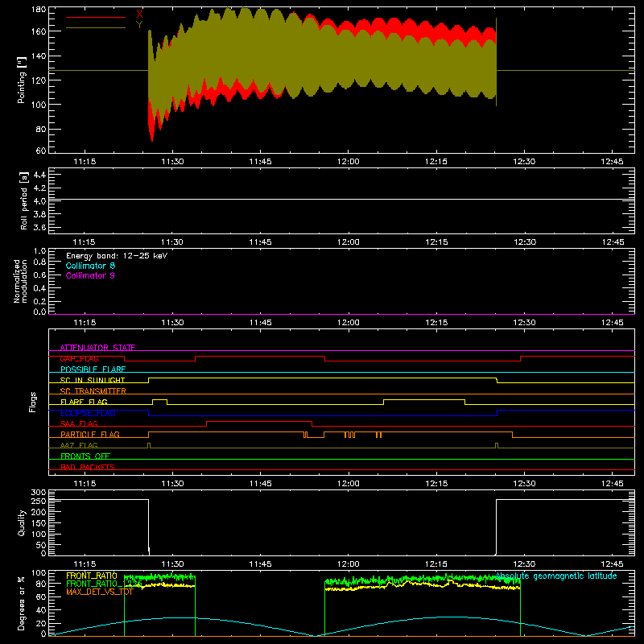Click the 300 value on Quality axis

point(39,492)
